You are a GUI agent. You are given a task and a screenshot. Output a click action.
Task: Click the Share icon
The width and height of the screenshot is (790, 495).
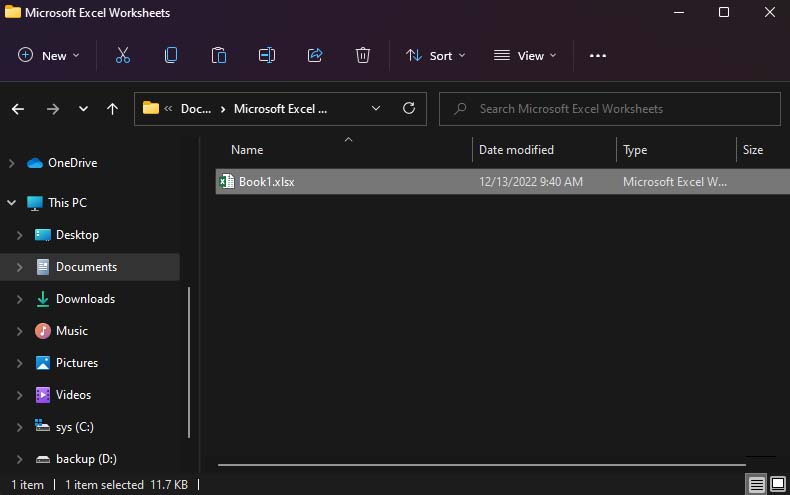pyautogui.click(x=315, y=55)
